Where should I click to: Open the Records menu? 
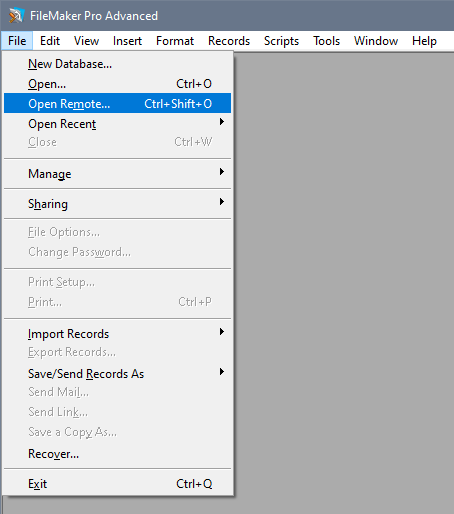pyautogui.click(x=229, y=41)
